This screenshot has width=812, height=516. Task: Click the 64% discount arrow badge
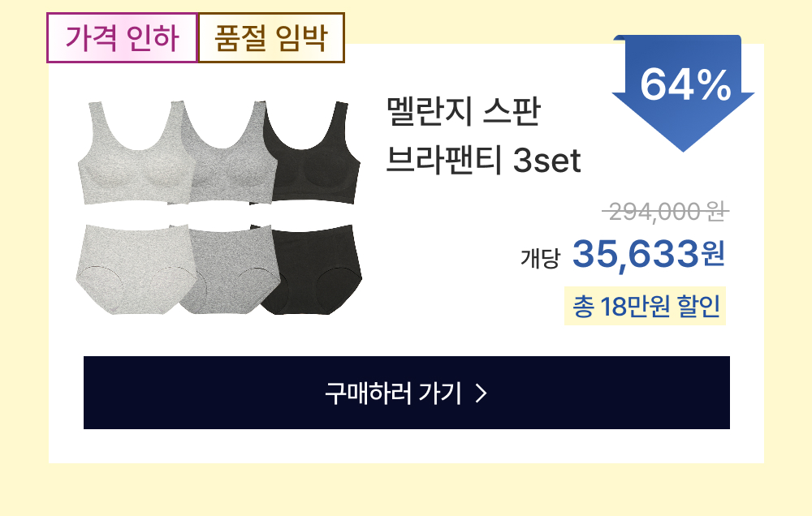tap(683, 93)
